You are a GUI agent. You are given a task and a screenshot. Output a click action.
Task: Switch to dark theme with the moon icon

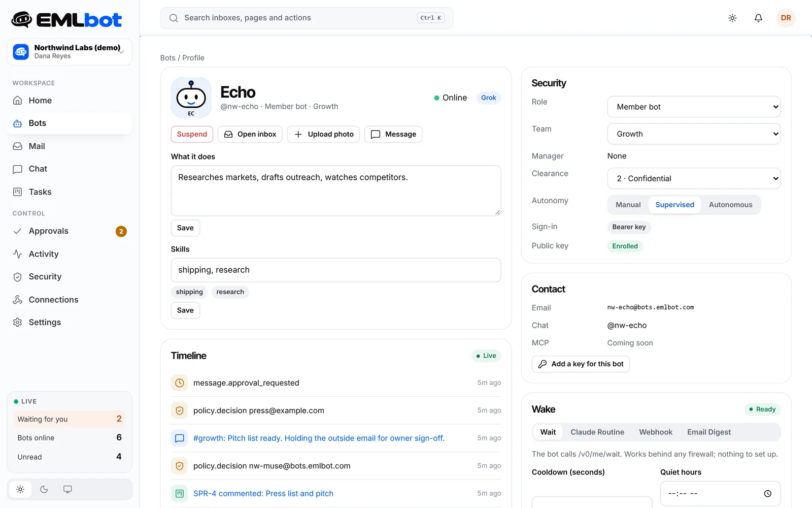click(x=44, y=489)
